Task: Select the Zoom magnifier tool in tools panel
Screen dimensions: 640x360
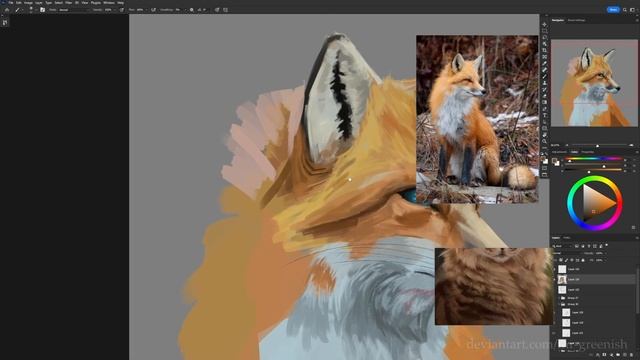Action: tap(544, 141)
